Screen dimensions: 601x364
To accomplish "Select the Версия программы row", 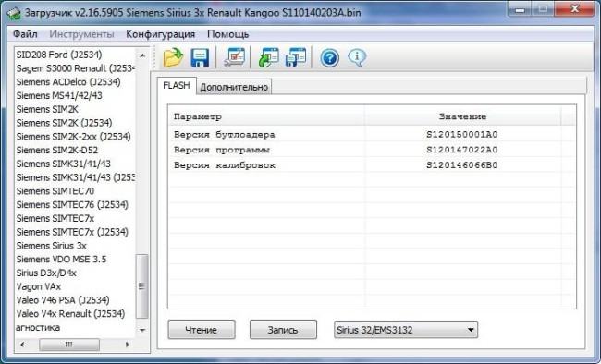I will [372, 150].
